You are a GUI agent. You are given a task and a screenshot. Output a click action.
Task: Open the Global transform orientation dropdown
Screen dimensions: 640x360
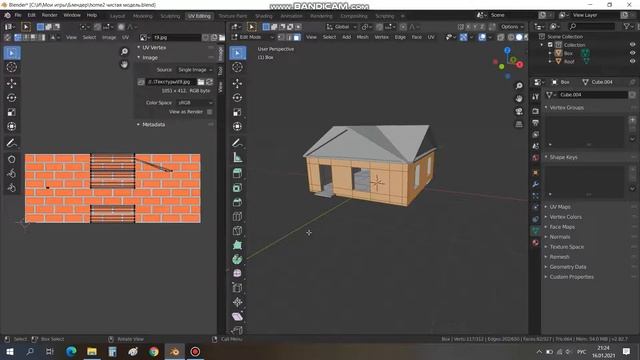point(342,27)
